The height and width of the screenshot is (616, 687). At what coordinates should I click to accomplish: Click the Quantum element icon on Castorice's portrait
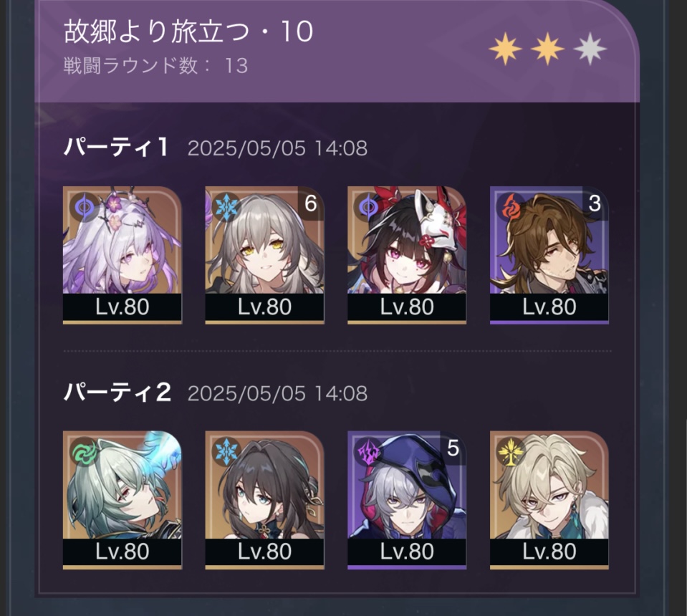pos(83,206)
